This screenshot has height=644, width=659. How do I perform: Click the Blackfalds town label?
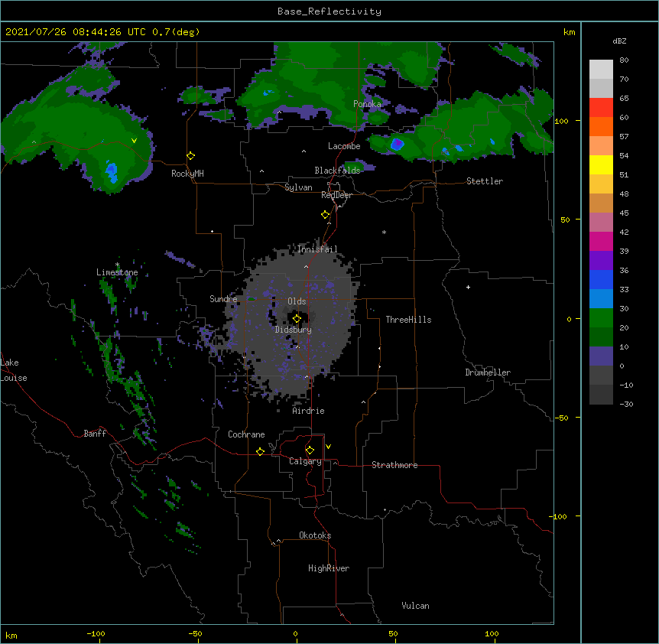[337, 171]
